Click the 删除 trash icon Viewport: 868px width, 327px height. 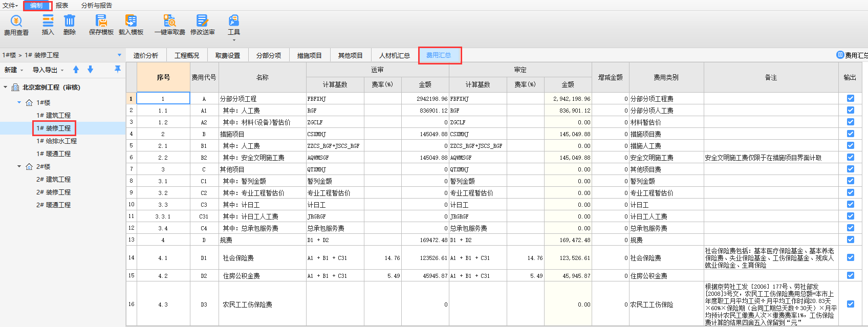pyautogui.click(x=70, y=21)
